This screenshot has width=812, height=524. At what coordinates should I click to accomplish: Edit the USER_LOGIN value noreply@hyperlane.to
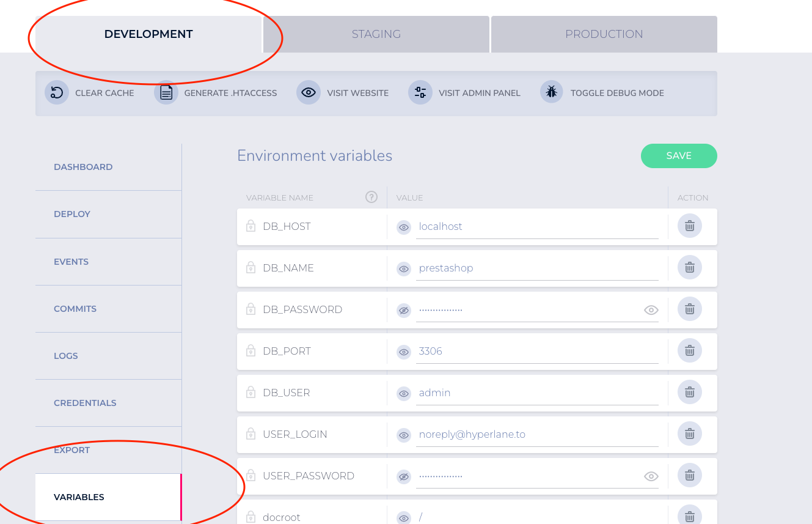(537, 435)
